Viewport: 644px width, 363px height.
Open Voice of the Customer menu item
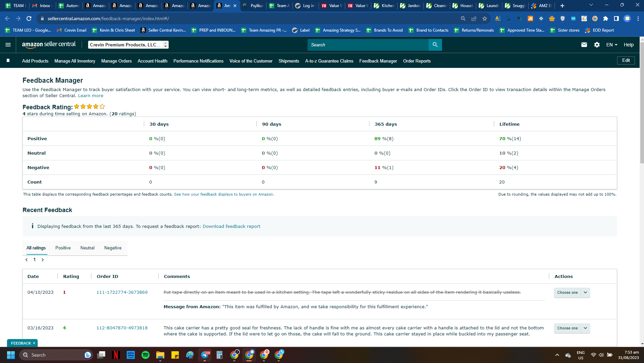[251, 61]
